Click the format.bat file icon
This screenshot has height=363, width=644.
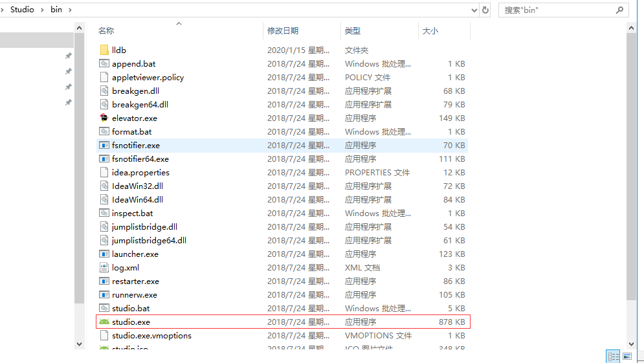(x=104, y=131)
